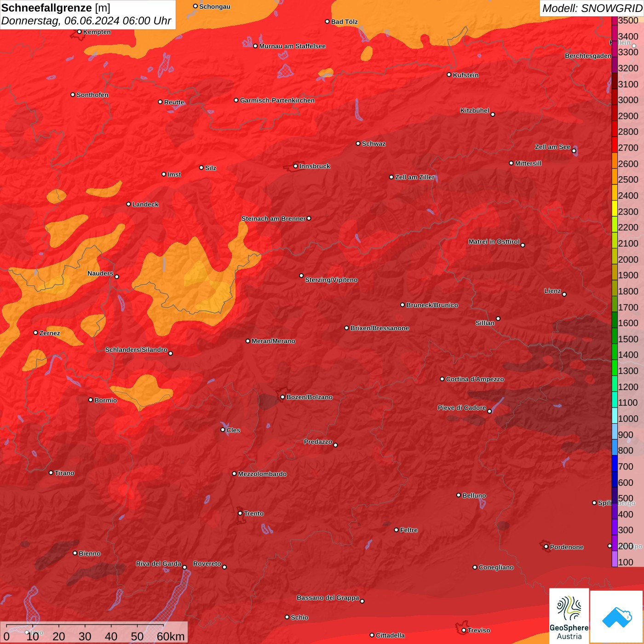
Task: Click the Kufstein location marker dot
Action: coord(449,75)
